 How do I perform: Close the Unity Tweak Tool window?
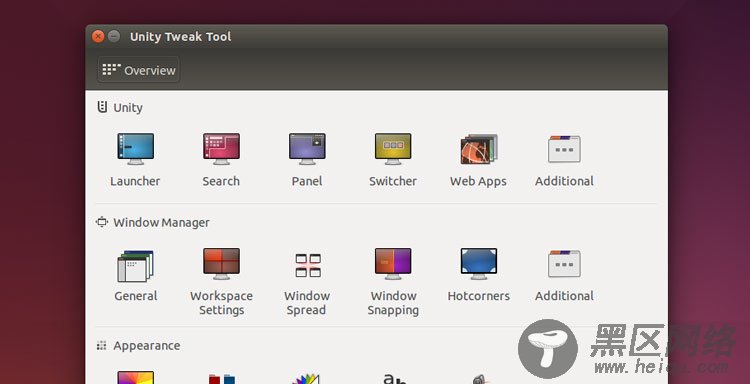pyautogui.click(x=98, y=36)
